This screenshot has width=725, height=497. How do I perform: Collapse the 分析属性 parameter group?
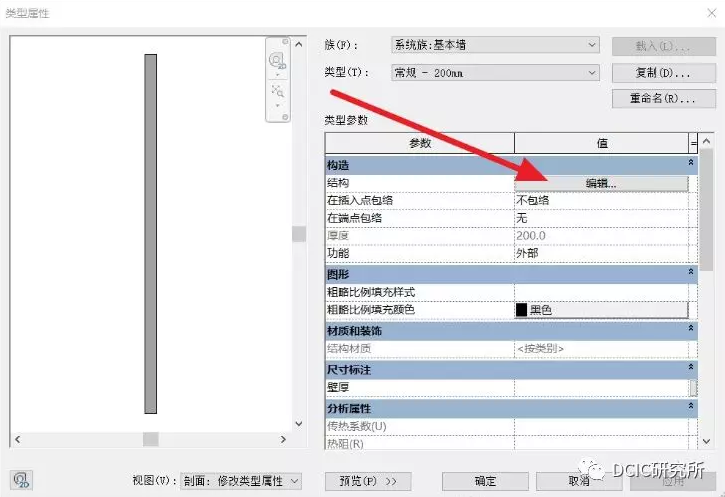click(x=691, y=406)
